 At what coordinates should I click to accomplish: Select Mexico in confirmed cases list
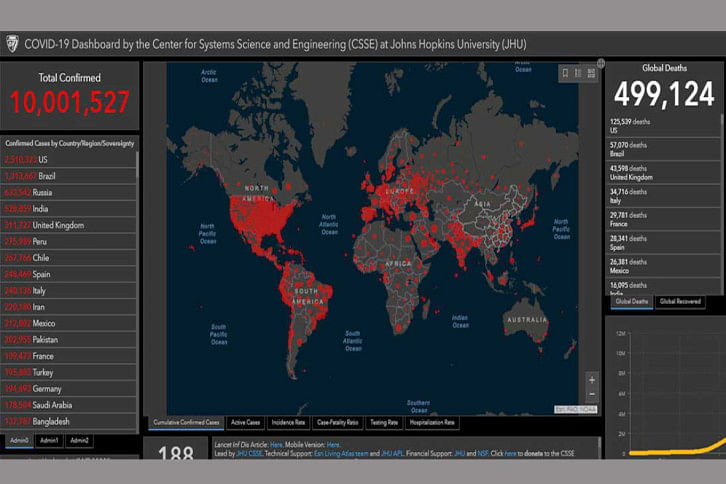[69, 323]
